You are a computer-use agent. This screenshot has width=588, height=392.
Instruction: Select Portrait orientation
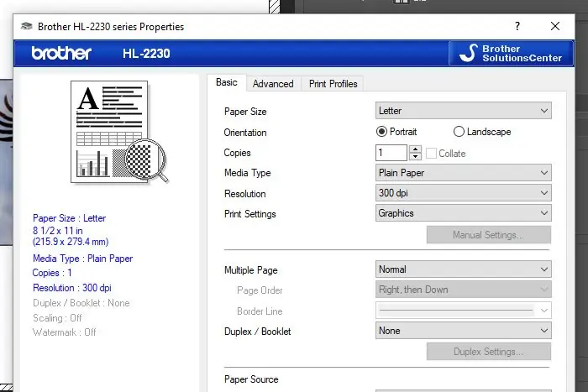(x=396, y=132)
